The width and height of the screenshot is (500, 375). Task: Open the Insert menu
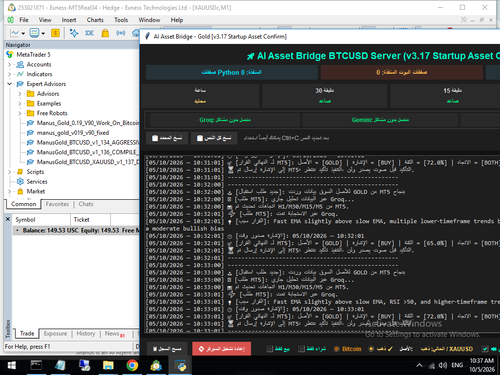point(69,20)
